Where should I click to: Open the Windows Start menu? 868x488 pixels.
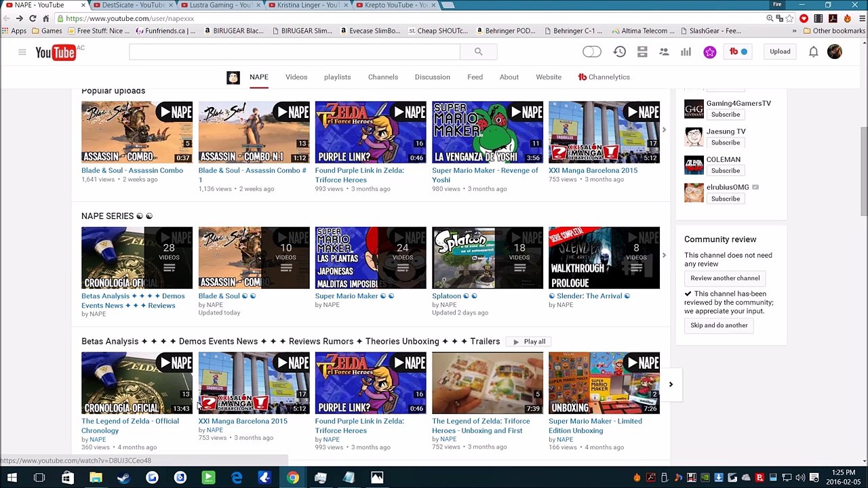point(12,478)
